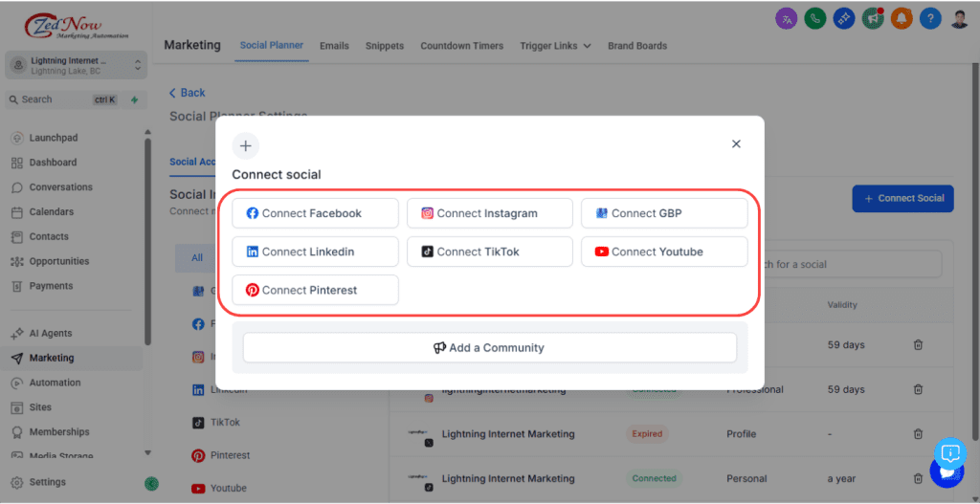
Task: Expand the Trigger Links dropdown
Action: coord(556,46)
